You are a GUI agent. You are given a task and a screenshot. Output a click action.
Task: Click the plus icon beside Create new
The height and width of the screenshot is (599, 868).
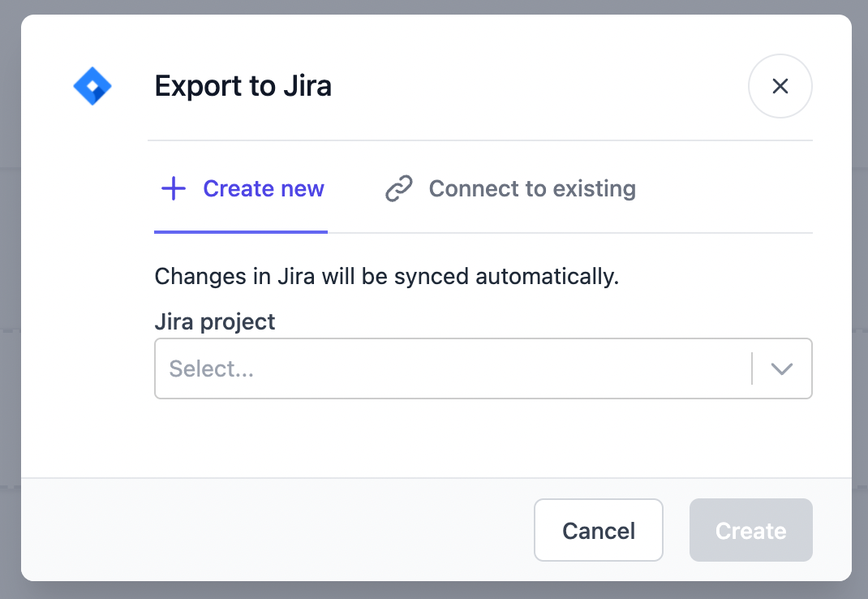[174, 189]
